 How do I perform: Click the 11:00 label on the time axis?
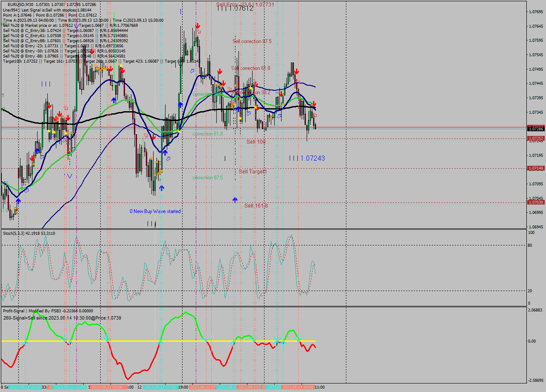pyautogui.click(x=319, y=387)
